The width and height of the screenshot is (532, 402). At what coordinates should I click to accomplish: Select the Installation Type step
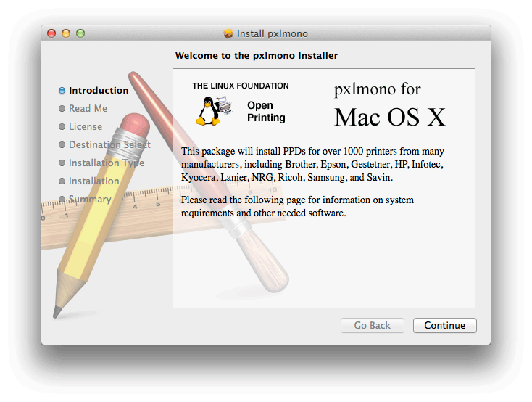(x=107, y=163)
